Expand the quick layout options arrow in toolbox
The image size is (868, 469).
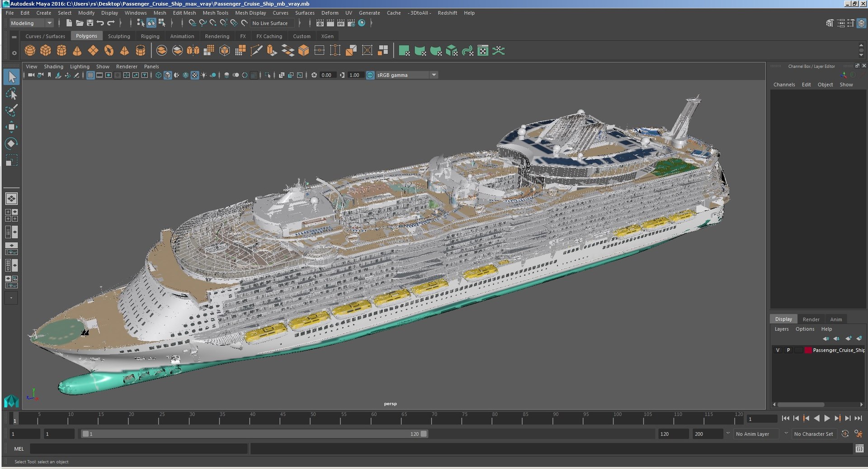tap(11, 298)
